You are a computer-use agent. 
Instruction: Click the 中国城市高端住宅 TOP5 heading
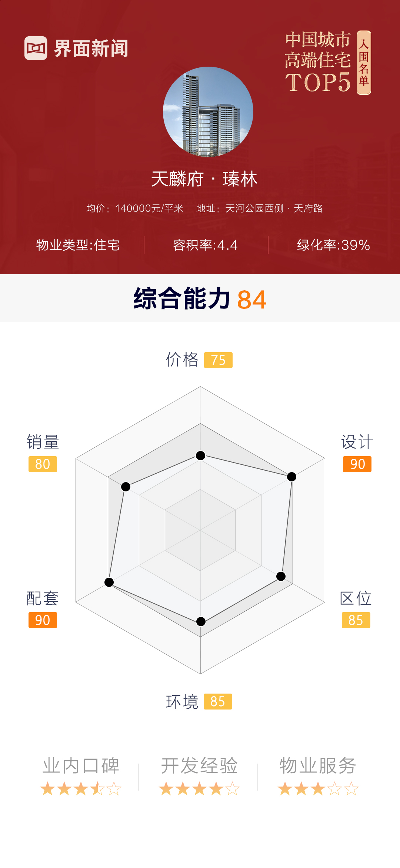[318, 61]
